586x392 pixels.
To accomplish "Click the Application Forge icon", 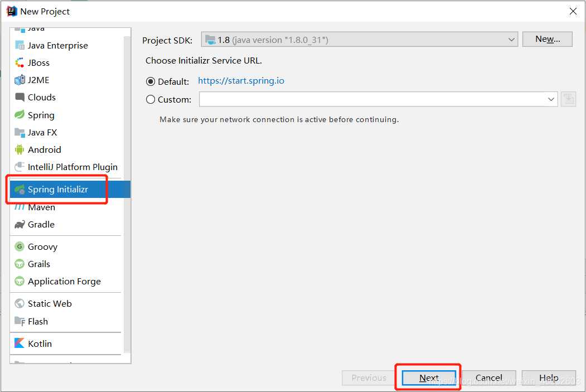I will pyautogui.click(x=20, y=281).
